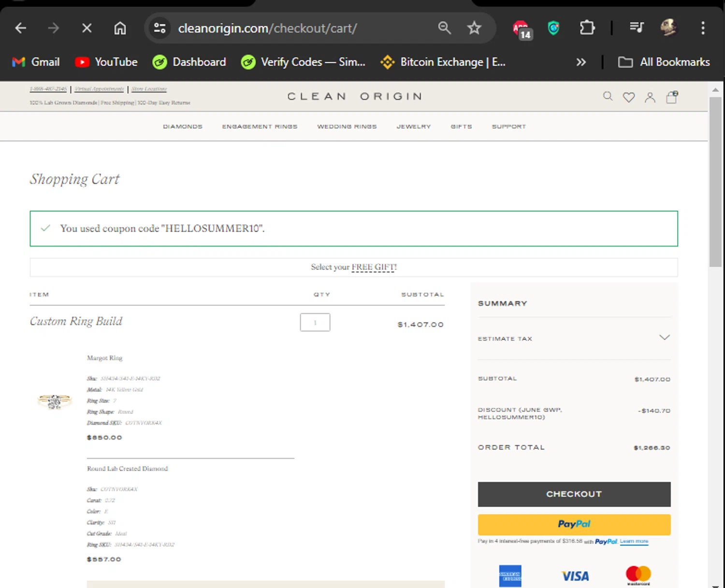Pay using the yellow PayPal button
Image resolution: width=725 pixels, height=588 pixels.
[x=574, y=524]
